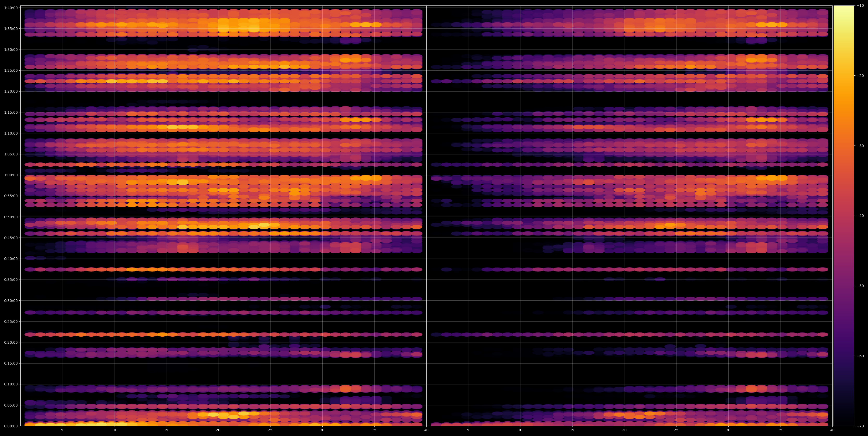The image size is (868, 436).
Task: Click the 0:30:00 time tick label
Action: [11, 300]
